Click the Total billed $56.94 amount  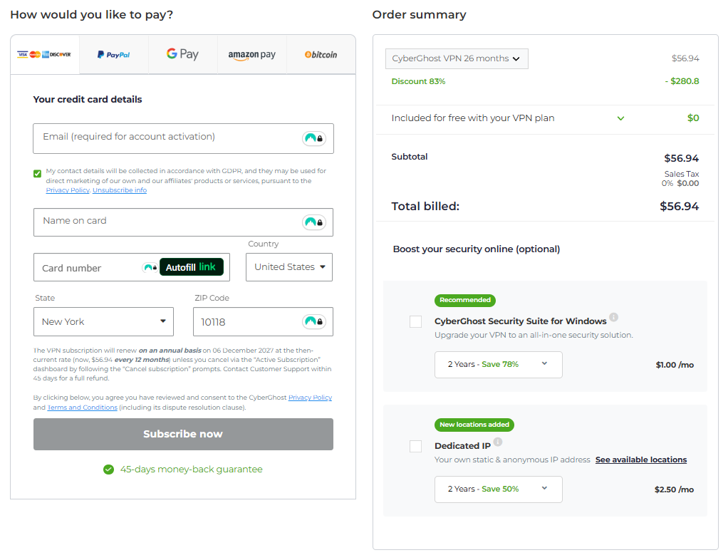pyautogui.click(x=679, y=206)
